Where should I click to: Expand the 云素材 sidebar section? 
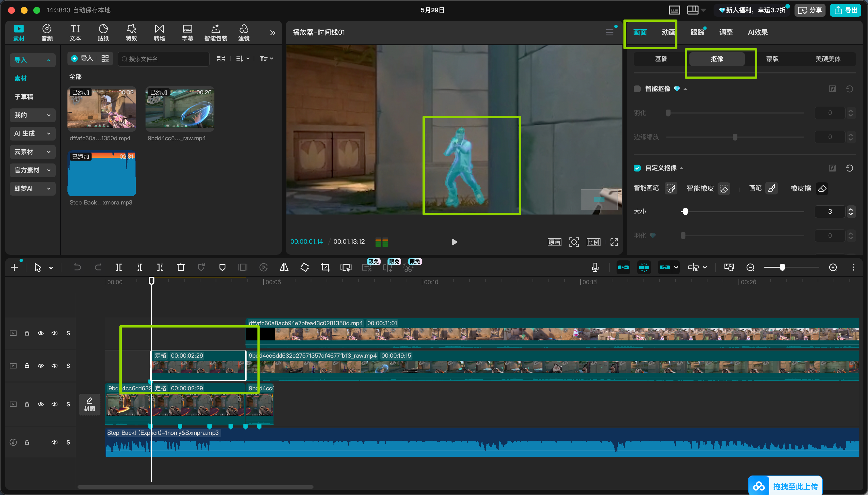tap(32, 152)
